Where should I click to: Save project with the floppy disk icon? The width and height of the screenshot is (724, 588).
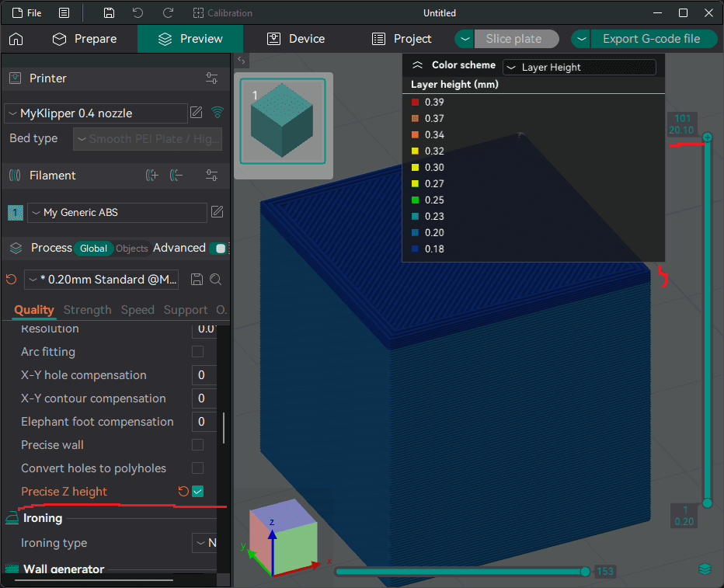click(109, 13)
